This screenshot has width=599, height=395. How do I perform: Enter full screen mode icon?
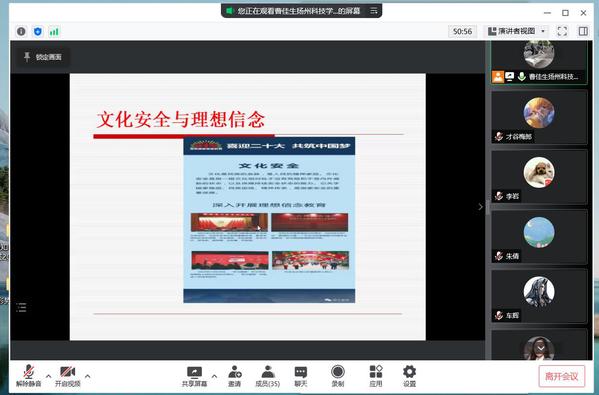point(562,31)
